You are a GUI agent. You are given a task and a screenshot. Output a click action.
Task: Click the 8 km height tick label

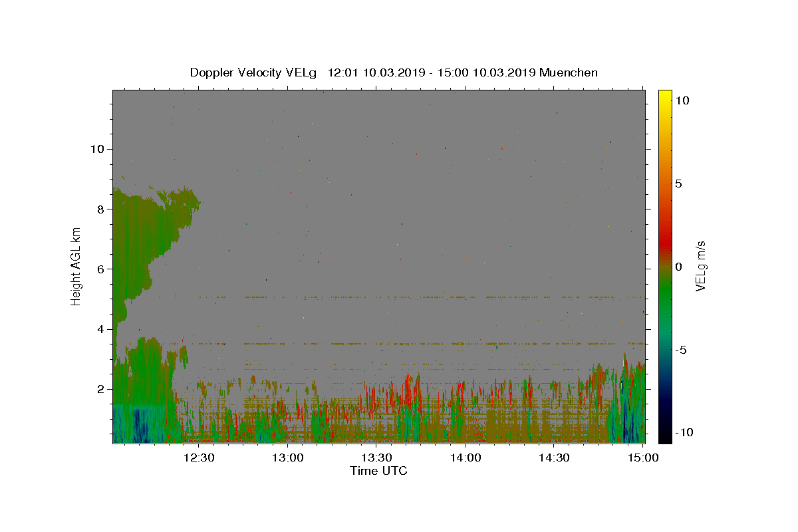coord(100,209)
